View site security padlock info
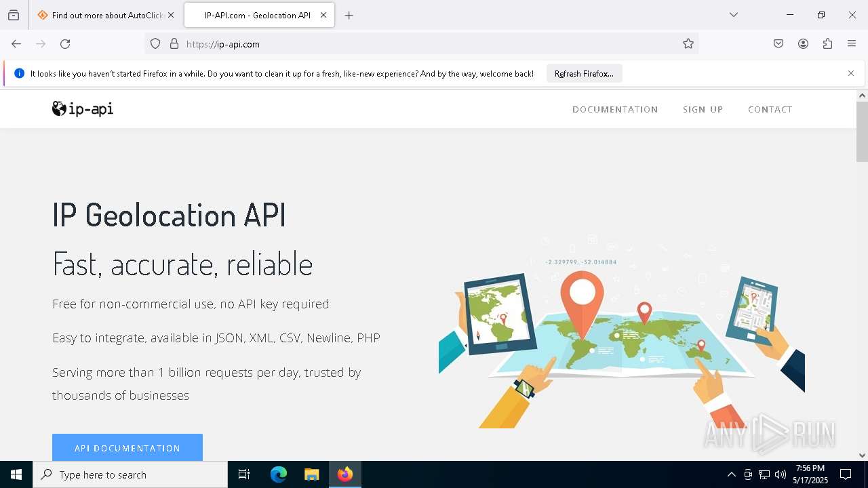868x488 pixels. (174, 44)
